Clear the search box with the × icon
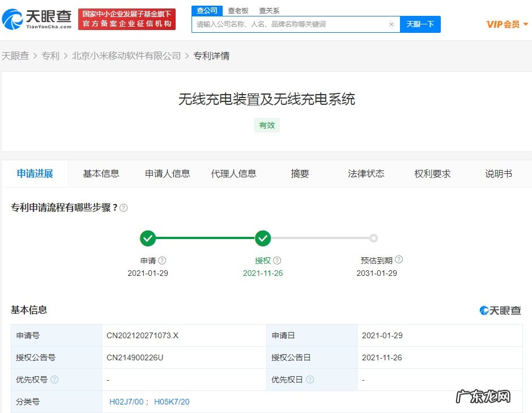This screenshot has width=532, height=413. 391,24
